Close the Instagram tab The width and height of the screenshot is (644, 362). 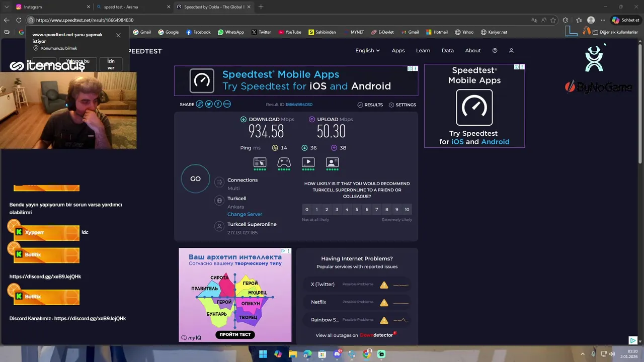coord(89,7)
